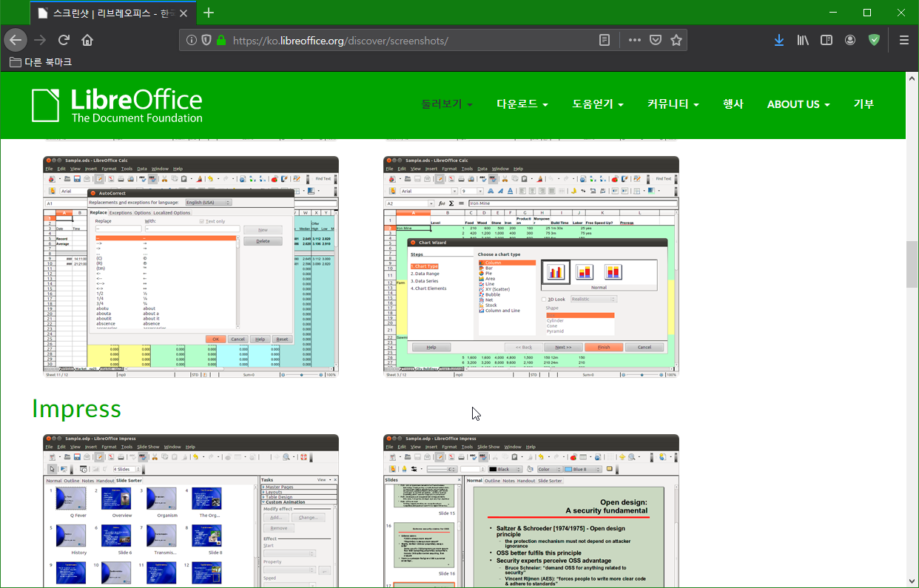Open the Calc AutoCorrect dialog screenshot

click(x=191, y=267)
